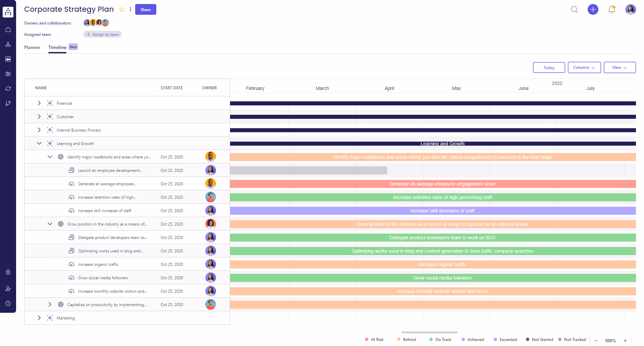Click Assign to team
The image size is (644, 346).
102,34
